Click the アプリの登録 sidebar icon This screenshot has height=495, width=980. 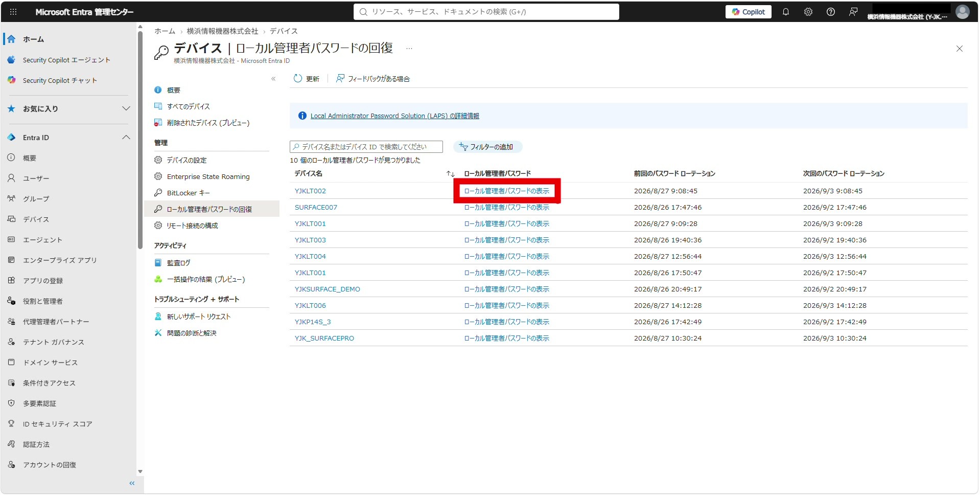[x=11, y=280]
